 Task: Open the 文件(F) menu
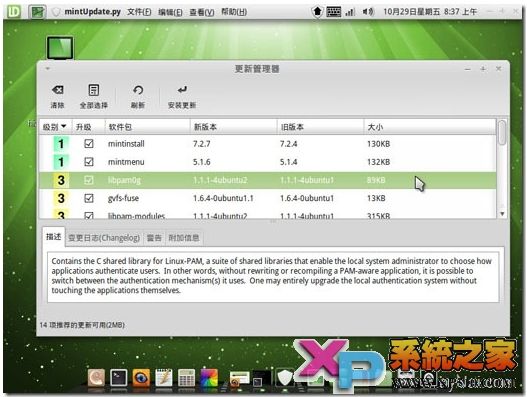(x=139, y=12)
